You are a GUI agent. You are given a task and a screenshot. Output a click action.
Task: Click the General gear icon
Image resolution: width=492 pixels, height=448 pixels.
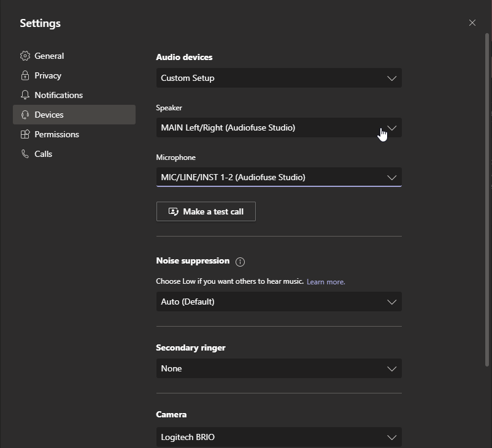25,56
